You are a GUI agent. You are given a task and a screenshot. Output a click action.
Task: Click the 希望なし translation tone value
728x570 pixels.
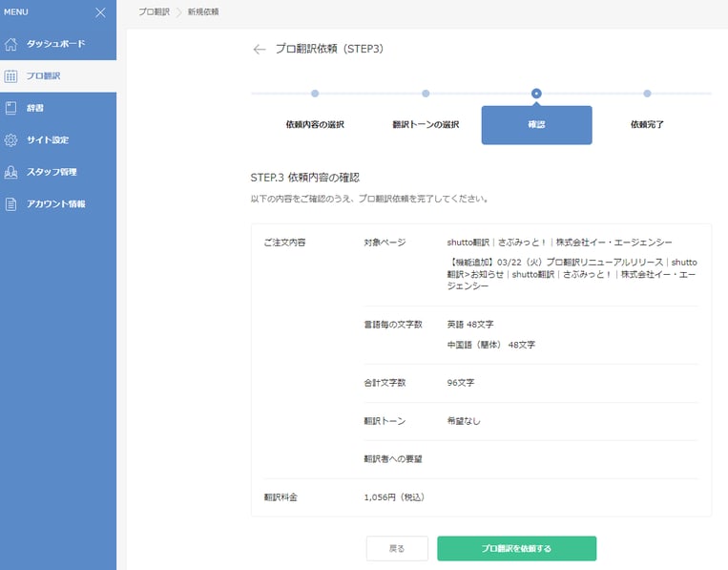tap(464, 421)
